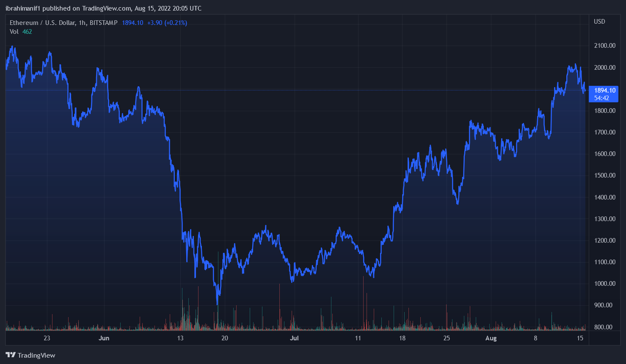The width and height of the screenshot is (626, 364).
Task: Click the 2100.00 price axis label
Action: coord(605,46)
